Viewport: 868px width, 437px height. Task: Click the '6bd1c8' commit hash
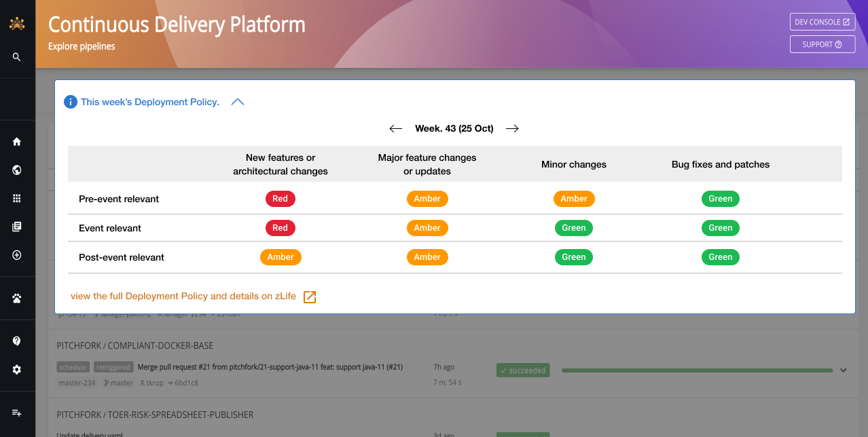pos(183,383)
